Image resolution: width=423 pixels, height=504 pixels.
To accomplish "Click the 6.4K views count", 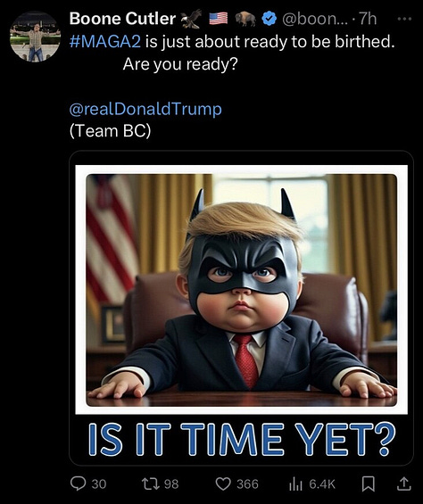I will (x=322, y=483).
